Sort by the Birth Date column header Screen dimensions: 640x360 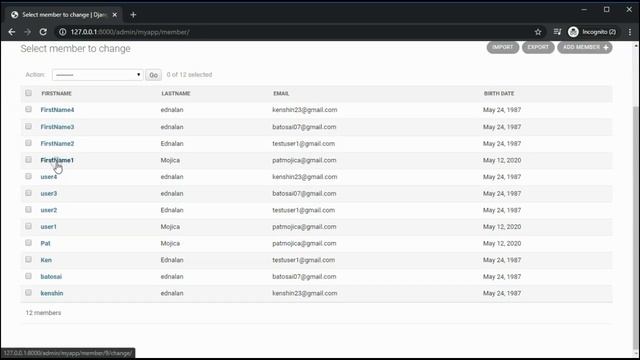click(x=499, y=93)
